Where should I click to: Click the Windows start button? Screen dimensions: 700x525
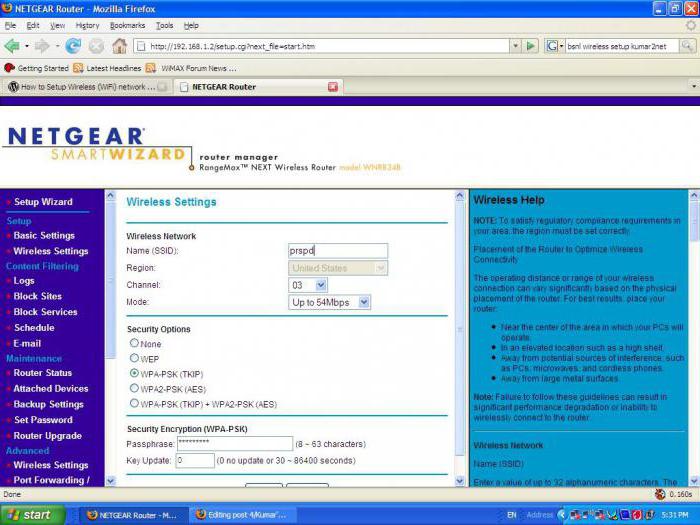tap(33, 515)
